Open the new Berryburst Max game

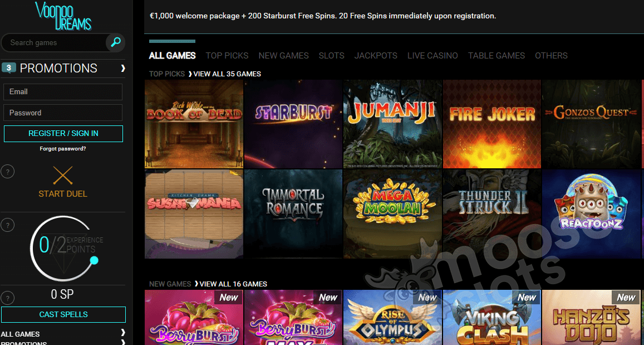tap(293, 318)
